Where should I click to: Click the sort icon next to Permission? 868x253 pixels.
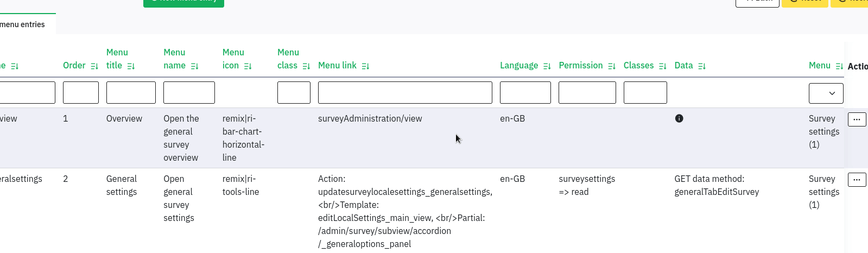click(612, 66)
